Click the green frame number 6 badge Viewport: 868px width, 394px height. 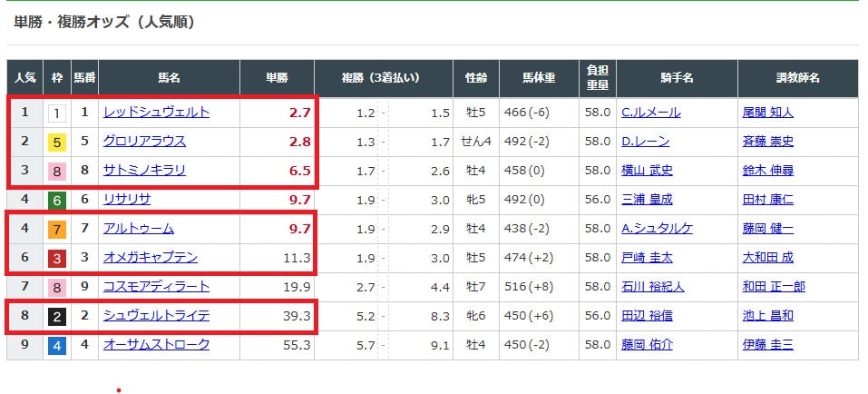(x=56, y=200)
